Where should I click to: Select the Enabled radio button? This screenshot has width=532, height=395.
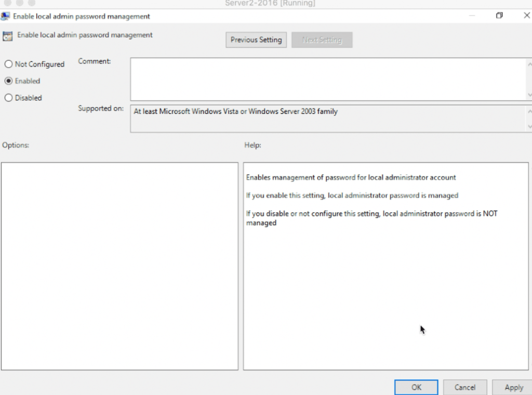(8, 81)
